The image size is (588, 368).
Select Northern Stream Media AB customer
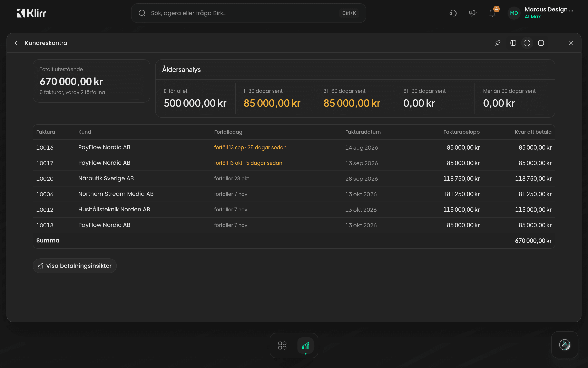[116, 194]
